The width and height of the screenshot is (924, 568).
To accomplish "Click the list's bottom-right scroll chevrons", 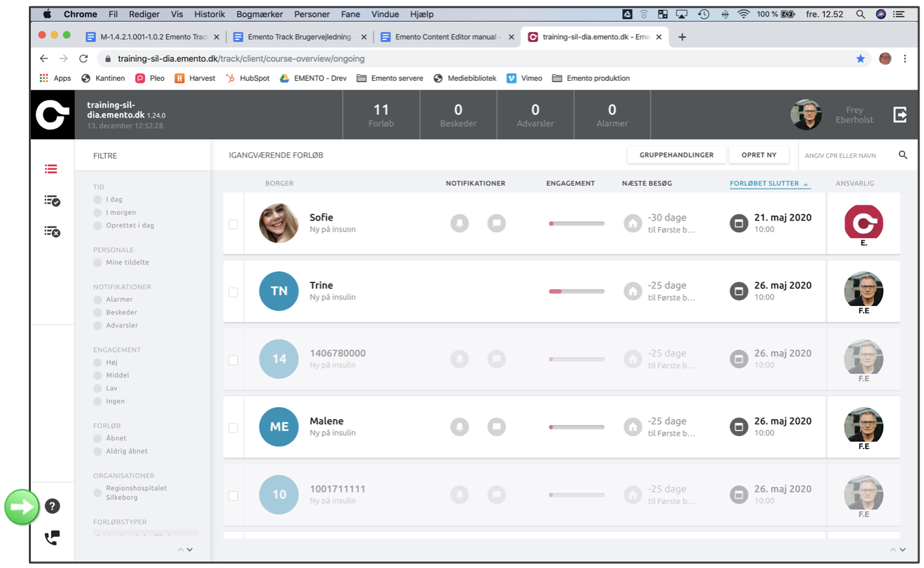I will (x=897, y=550).
